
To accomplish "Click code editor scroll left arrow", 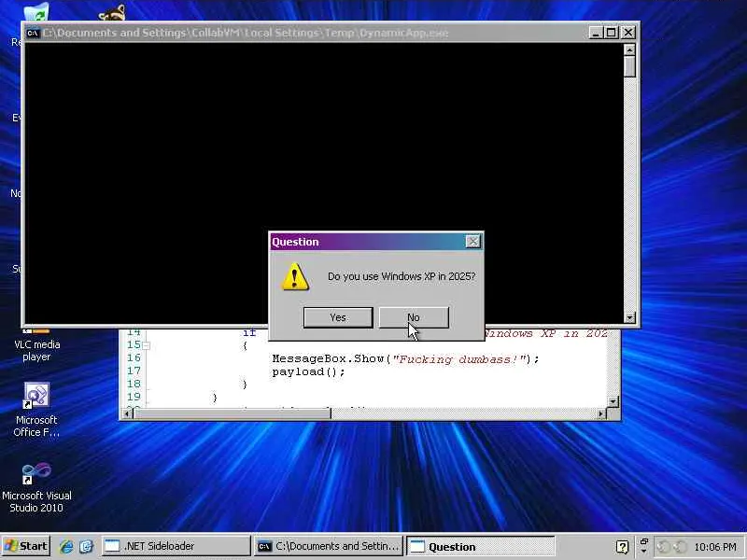I will pyautogui.click(x=127, y=413).
